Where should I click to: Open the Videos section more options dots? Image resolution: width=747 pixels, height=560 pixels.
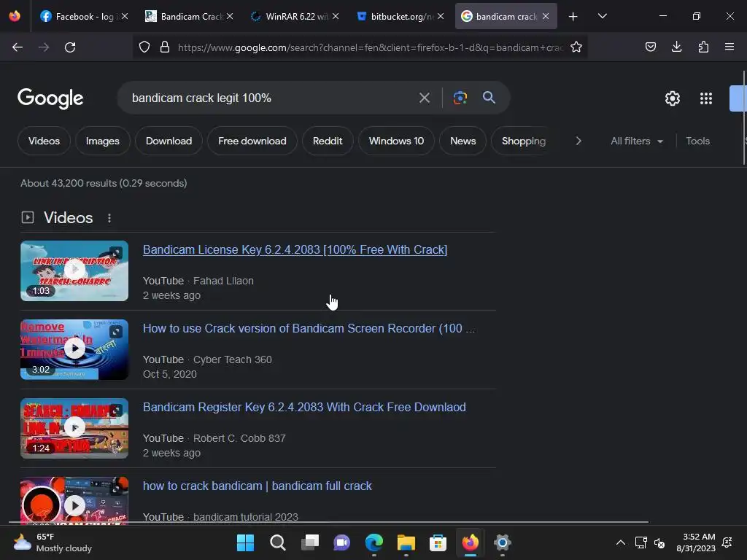click(109, 217)
